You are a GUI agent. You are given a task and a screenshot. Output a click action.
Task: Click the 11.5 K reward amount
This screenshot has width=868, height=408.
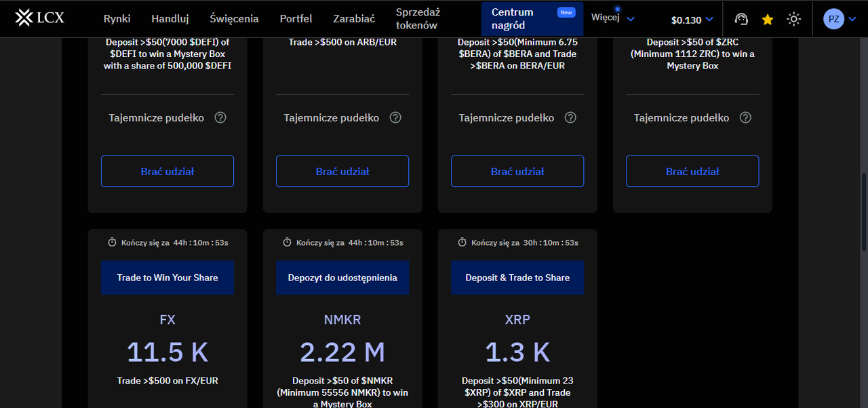click(167, 352)
